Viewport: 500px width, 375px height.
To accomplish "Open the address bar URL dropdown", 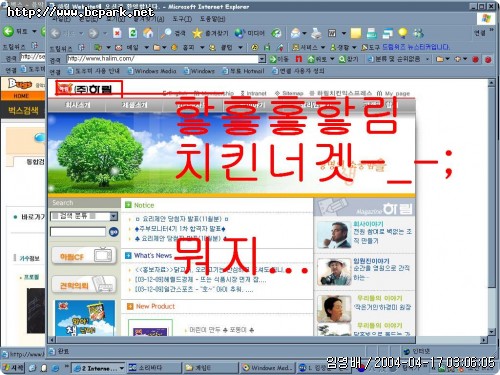I will [262, 59].
